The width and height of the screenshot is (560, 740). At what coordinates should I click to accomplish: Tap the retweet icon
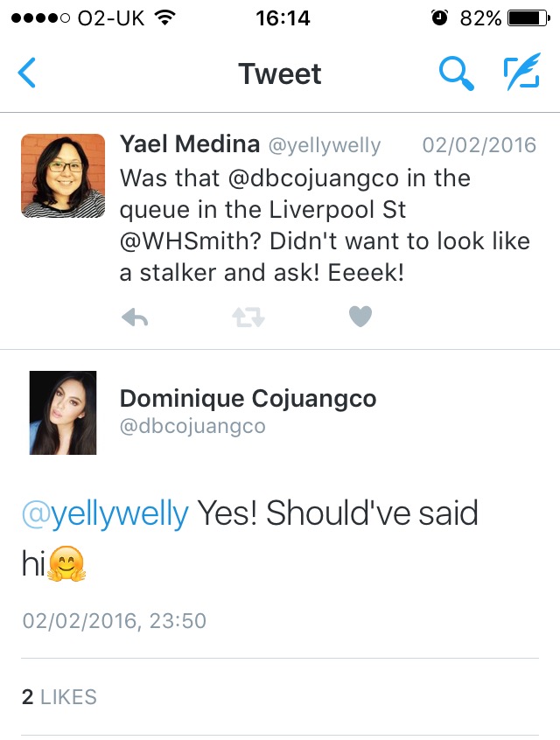point(248,316)
